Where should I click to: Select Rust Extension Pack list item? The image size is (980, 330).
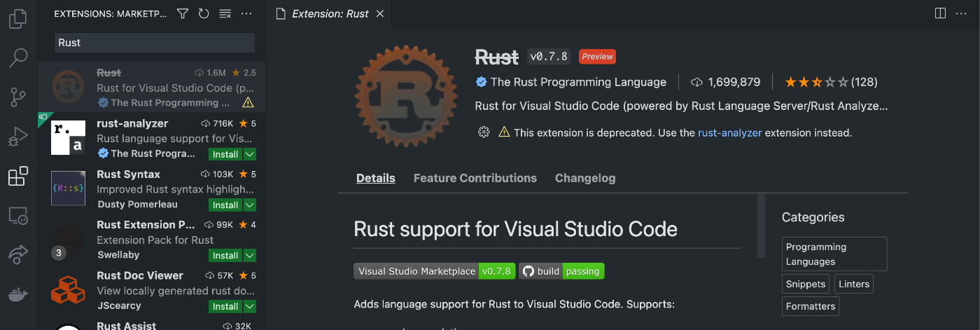[151, 238]
